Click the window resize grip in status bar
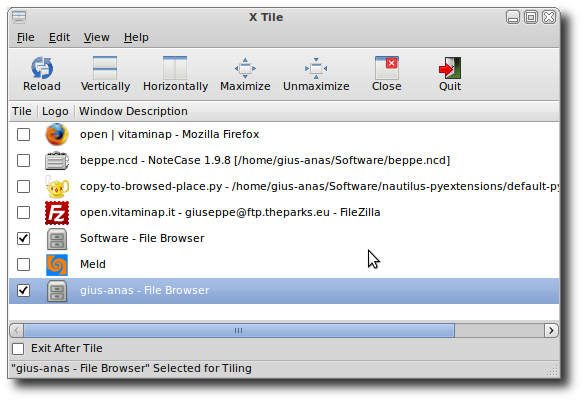This screenshot has width=584, height=402. 553,371
